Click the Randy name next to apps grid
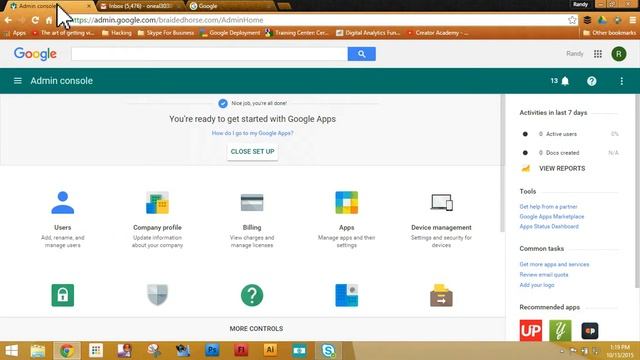 point(575,54)
